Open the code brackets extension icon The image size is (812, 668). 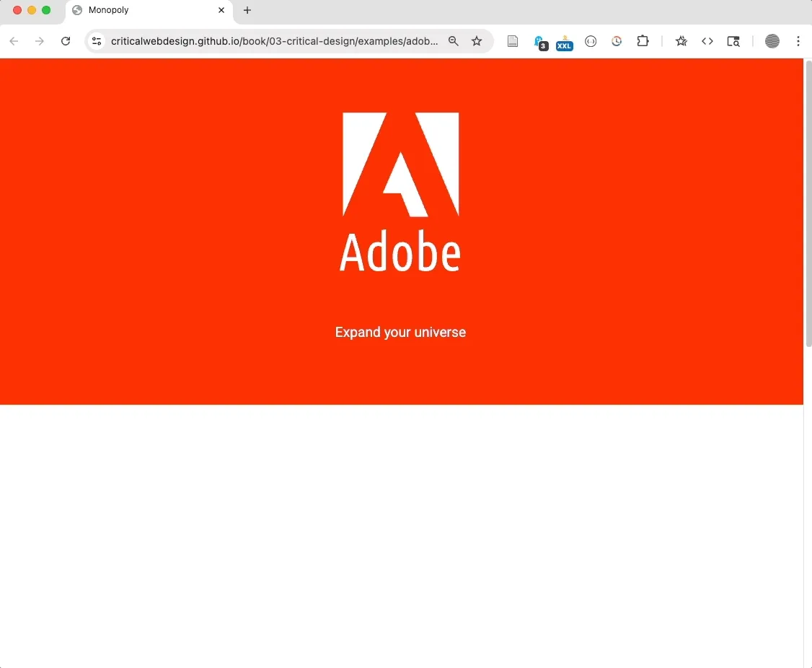707,41
